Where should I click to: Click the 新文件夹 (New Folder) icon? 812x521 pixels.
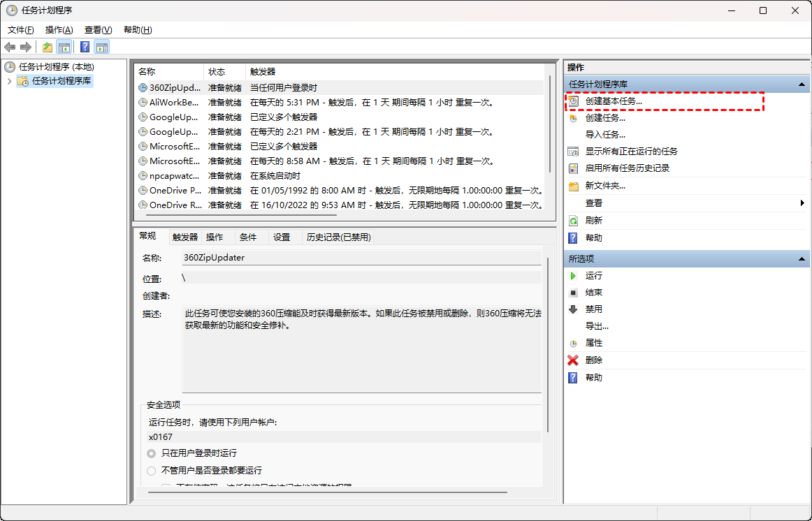(x=573, y=186)
